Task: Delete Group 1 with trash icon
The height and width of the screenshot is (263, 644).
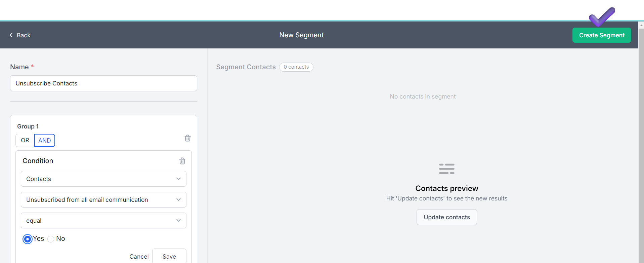Action: point(187,138)
